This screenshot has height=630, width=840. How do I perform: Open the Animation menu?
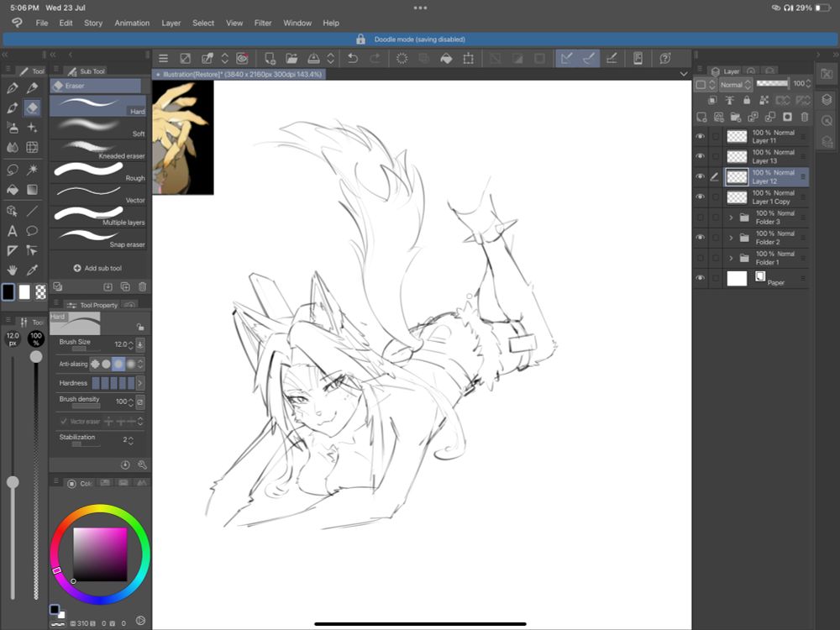click(132, 23)
